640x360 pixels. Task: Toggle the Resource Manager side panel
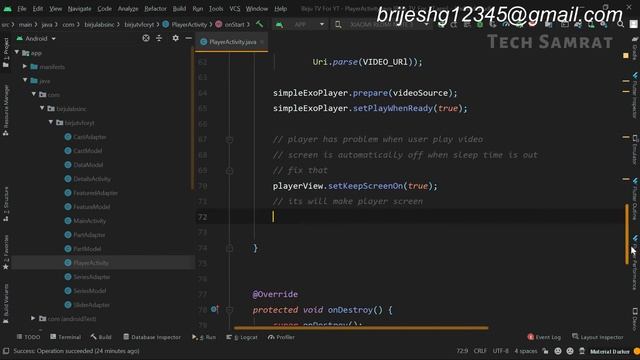tap(6, 110)
